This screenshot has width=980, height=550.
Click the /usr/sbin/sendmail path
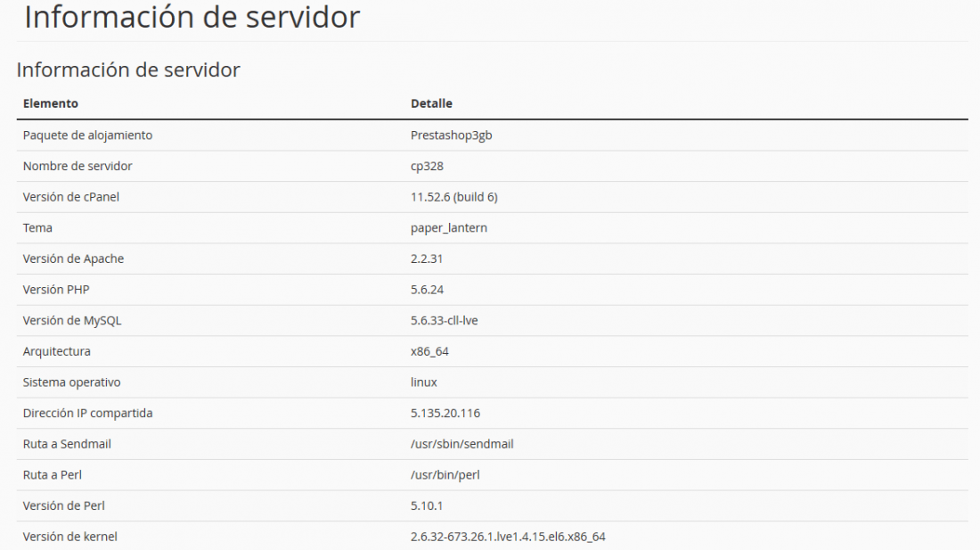461,444
